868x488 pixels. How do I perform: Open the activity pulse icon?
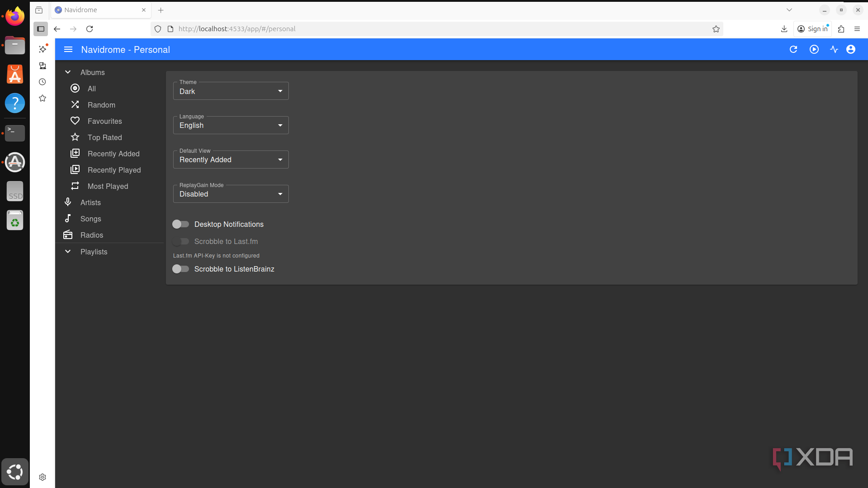(834, 49)
